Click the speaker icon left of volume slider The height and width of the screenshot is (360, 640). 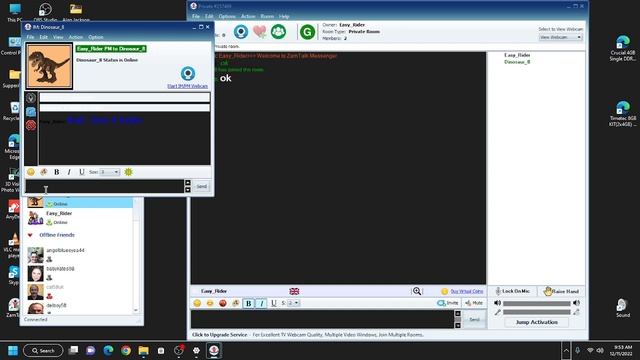[497, 303]
